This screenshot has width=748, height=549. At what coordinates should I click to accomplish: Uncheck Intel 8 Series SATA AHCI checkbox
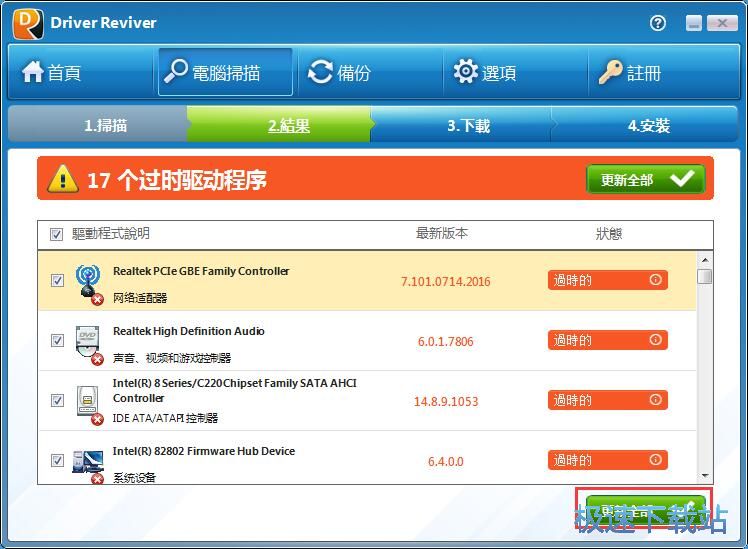click(x=57, y=400)
